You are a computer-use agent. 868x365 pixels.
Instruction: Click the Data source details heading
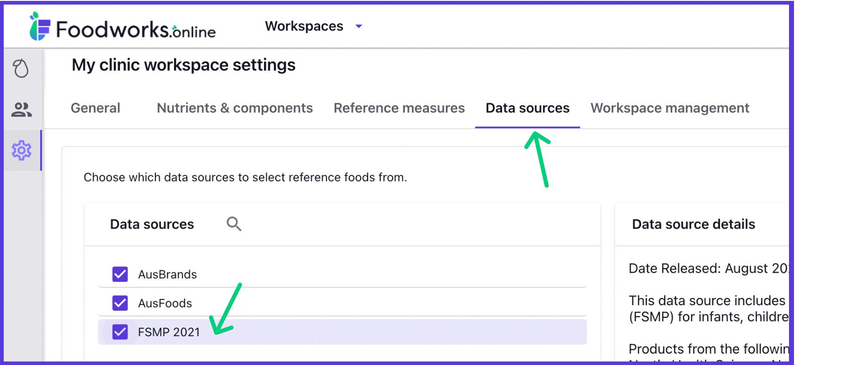click(693, 224)
